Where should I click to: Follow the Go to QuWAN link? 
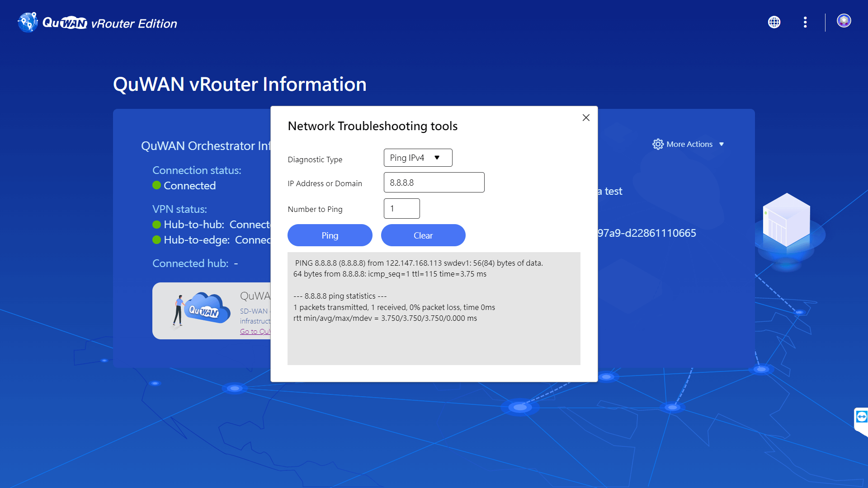click(x=255, y=332)
